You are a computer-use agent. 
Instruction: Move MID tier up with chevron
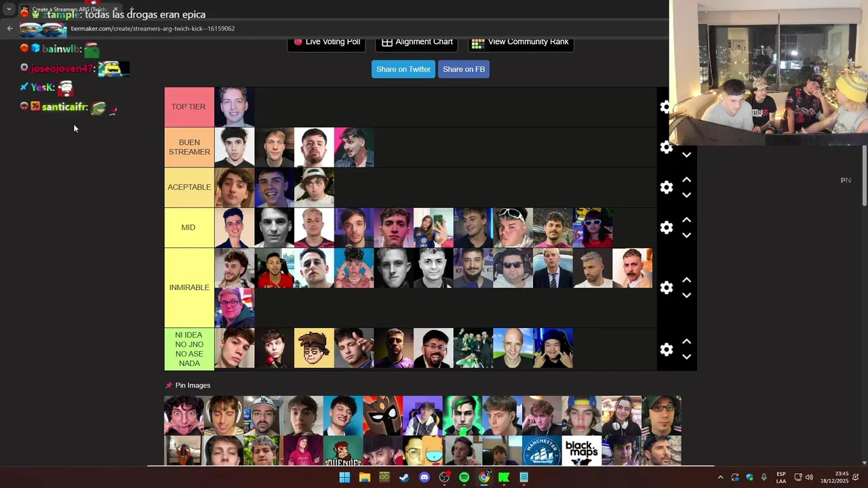pyautogui.click(x=686, y=220)
